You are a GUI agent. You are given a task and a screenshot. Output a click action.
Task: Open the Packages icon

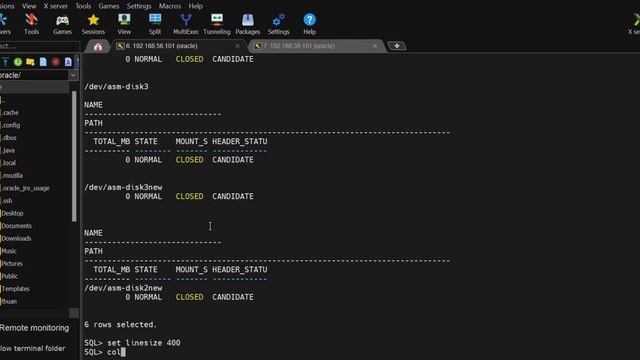coord(247,24)
